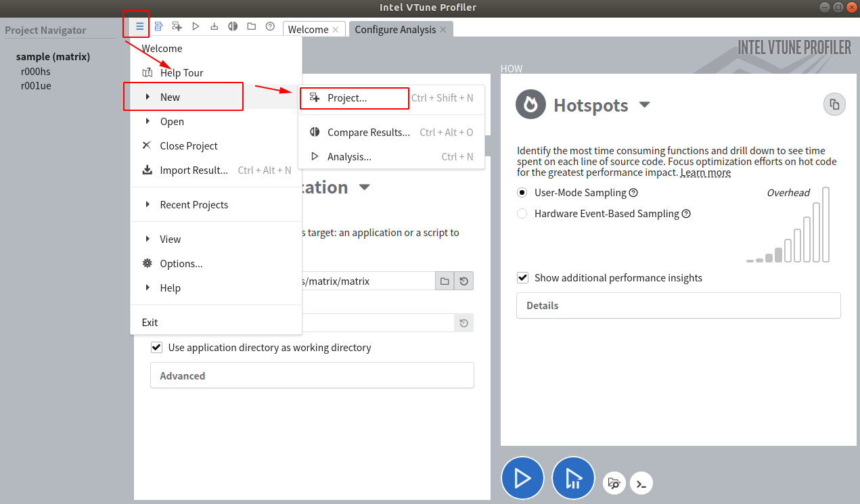This screenshot has height=504, width=860.
Task: Click history icon beside application path field
Action: point(463,281)
